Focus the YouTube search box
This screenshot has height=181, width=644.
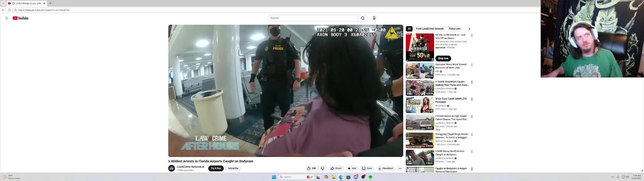point(312,18)
